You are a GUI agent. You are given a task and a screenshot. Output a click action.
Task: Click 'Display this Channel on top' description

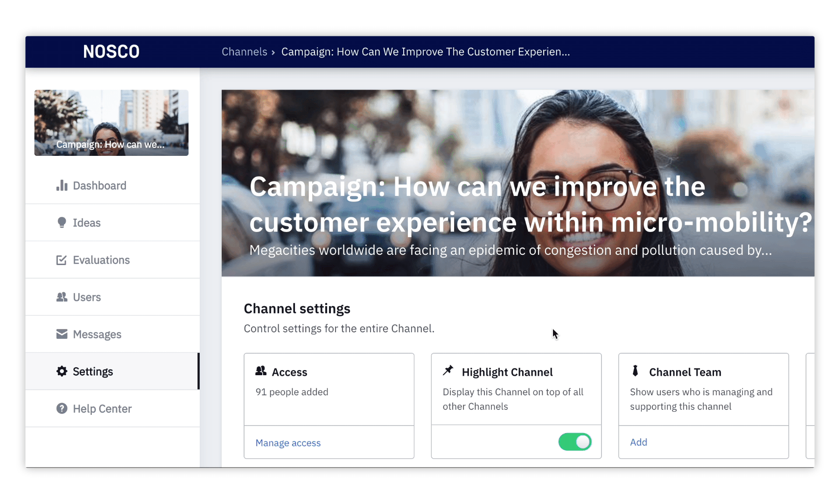tap(513, 399)
